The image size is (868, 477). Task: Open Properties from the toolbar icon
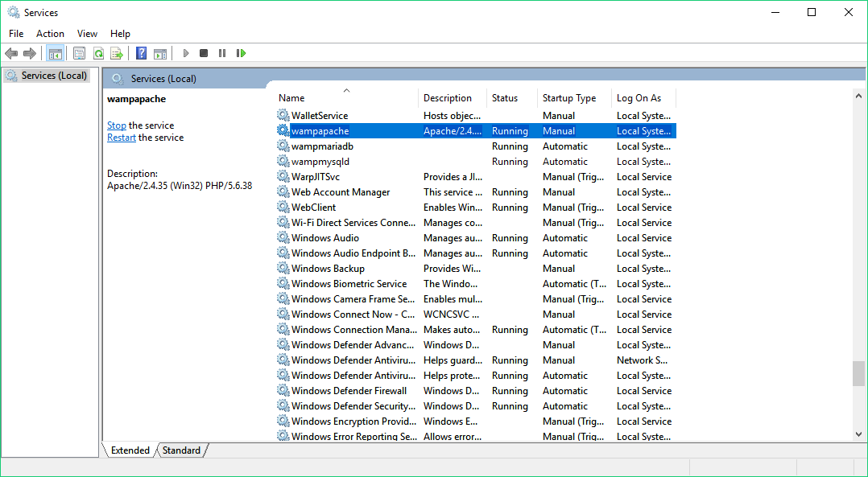click(79, 53)
